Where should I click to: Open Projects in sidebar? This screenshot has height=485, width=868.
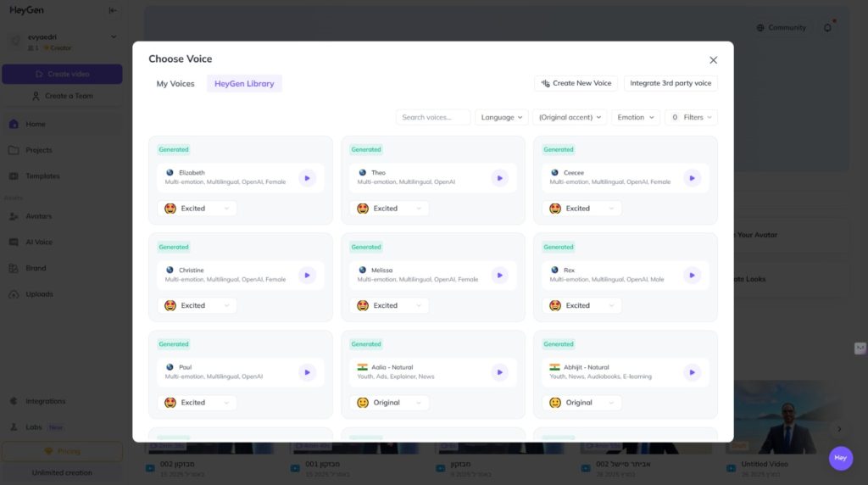coord(62,150)
